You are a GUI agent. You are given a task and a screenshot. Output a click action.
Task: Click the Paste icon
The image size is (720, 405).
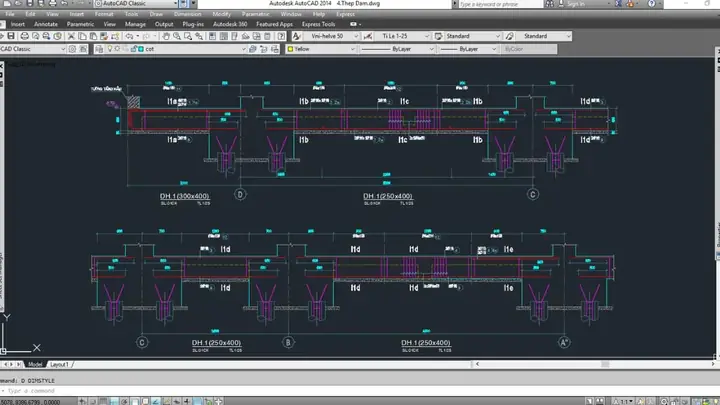93,36
